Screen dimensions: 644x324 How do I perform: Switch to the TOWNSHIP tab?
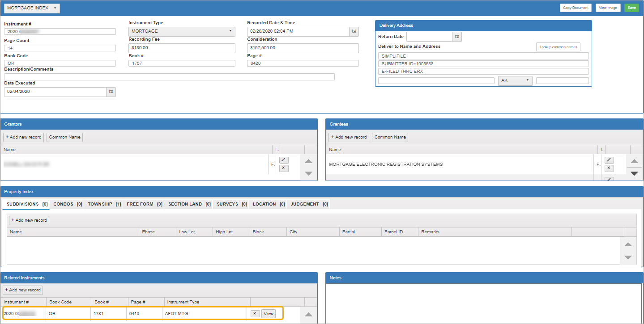tap(104, 204)
